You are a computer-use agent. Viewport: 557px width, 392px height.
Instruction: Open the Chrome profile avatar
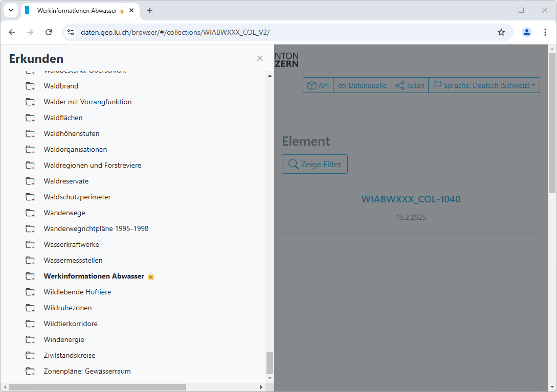526,32
